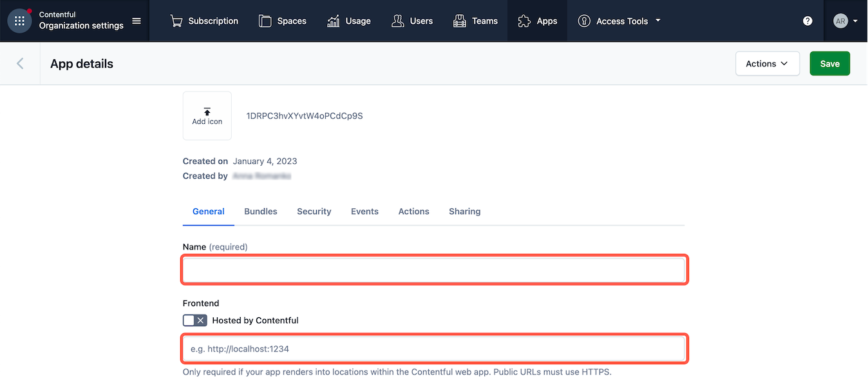The height and width of the screenshot is (381, 868).
Task: Open the app switcher grid icon
Action: (x=19, y=21)
